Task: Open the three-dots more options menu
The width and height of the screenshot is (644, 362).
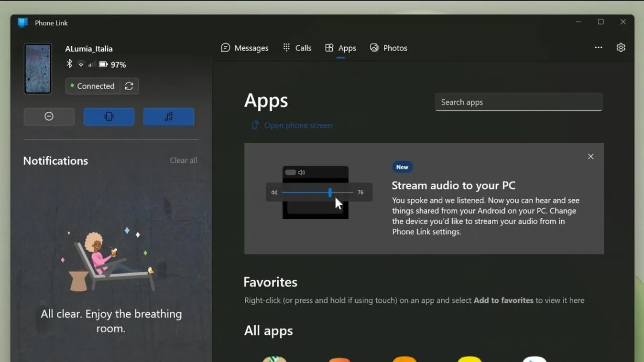Action: pyautogui.click(x=598, y=47)
